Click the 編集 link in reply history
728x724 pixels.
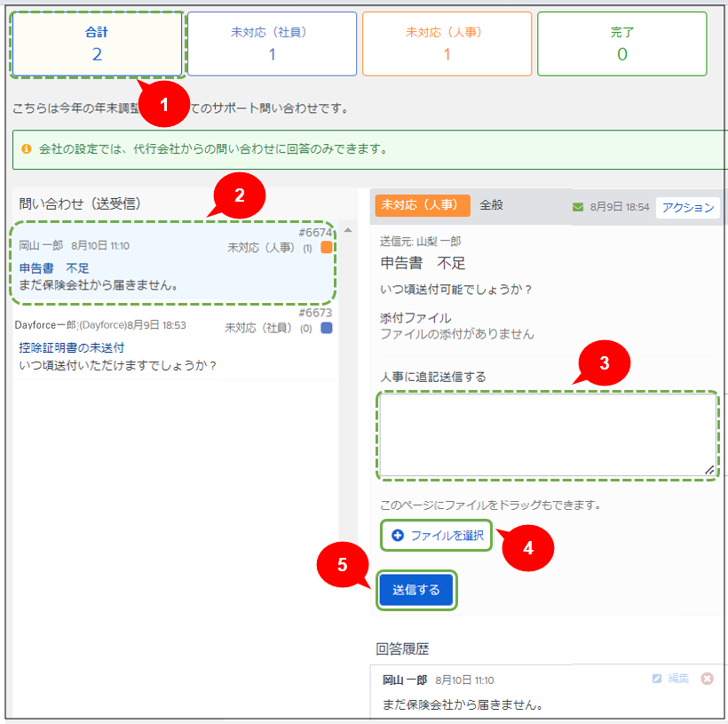point(678,679)
